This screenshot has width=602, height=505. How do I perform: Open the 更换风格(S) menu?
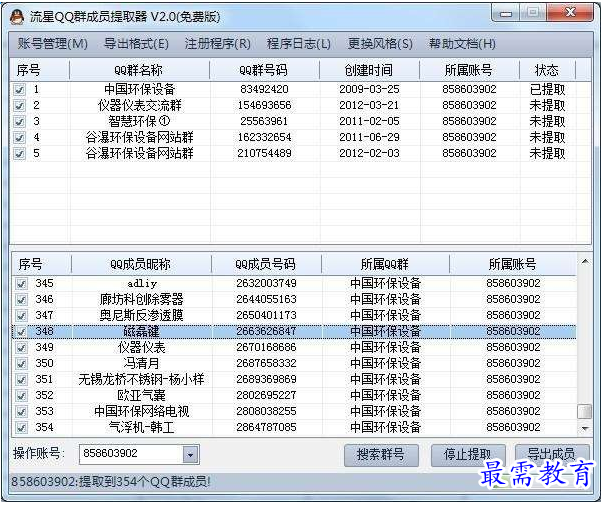(380, 43)
